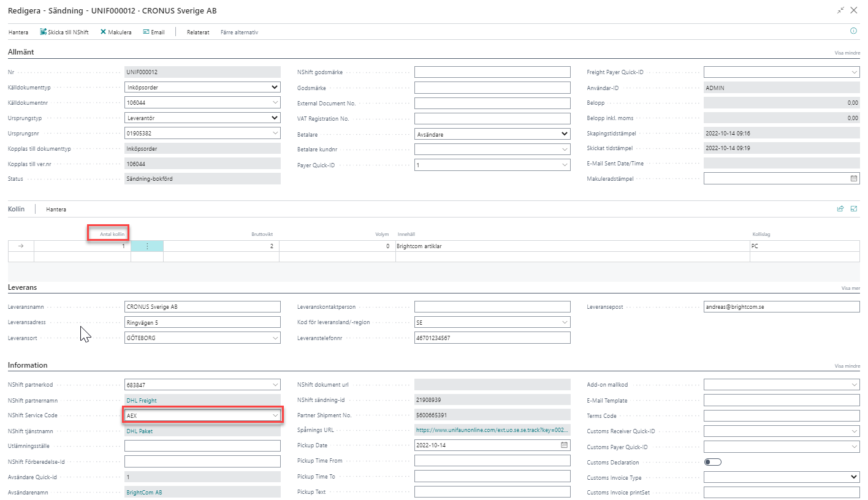Open the Pickup Date calendar icon

pyautogui.click(x=564, y=445)
